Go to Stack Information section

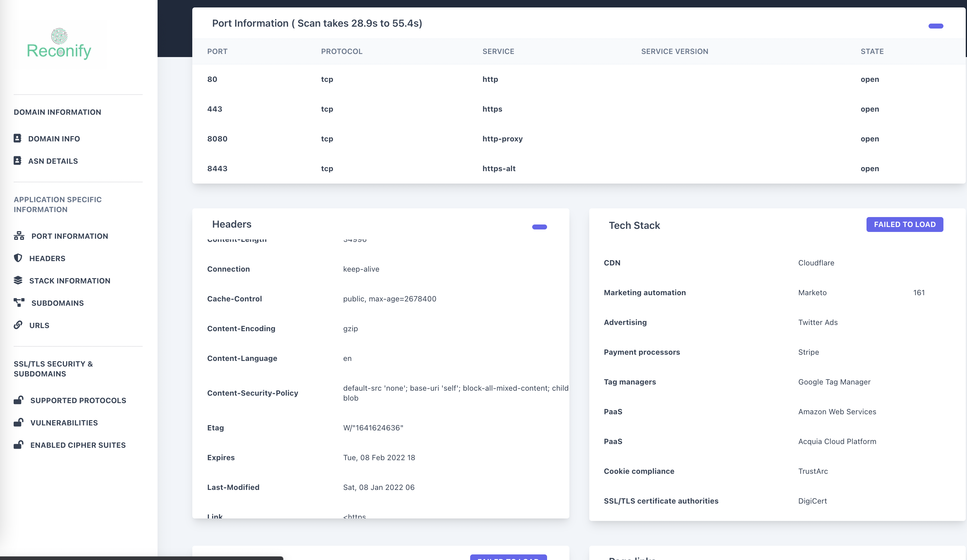[70, 280]
